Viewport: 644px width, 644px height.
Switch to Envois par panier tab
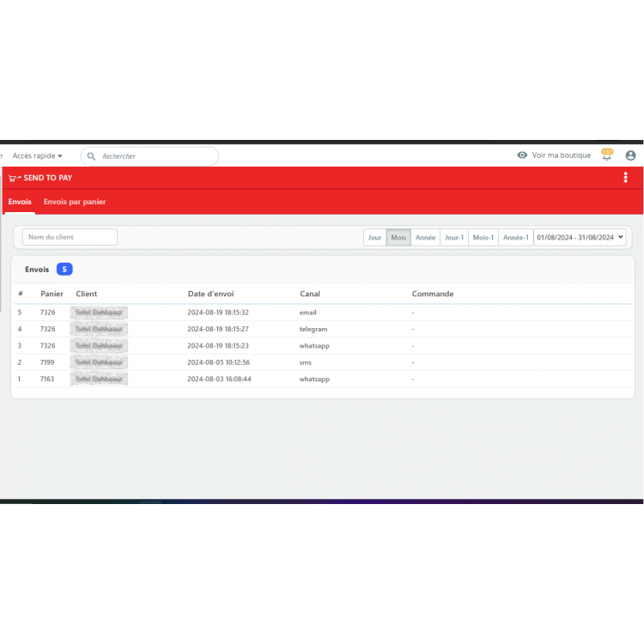75,202
